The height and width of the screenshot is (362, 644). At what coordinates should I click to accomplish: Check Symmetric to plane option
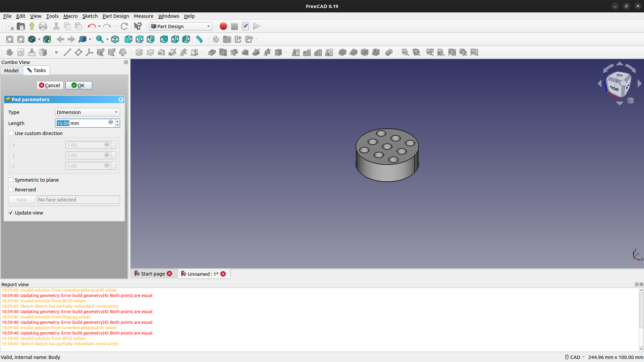click(11, 180)
